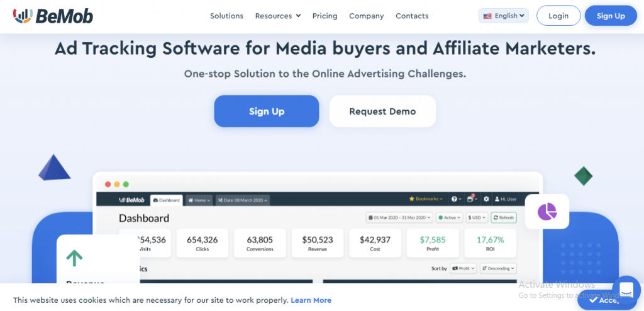
Task: Open the Sort by Profit dropdown
Action: click(464, 268)
